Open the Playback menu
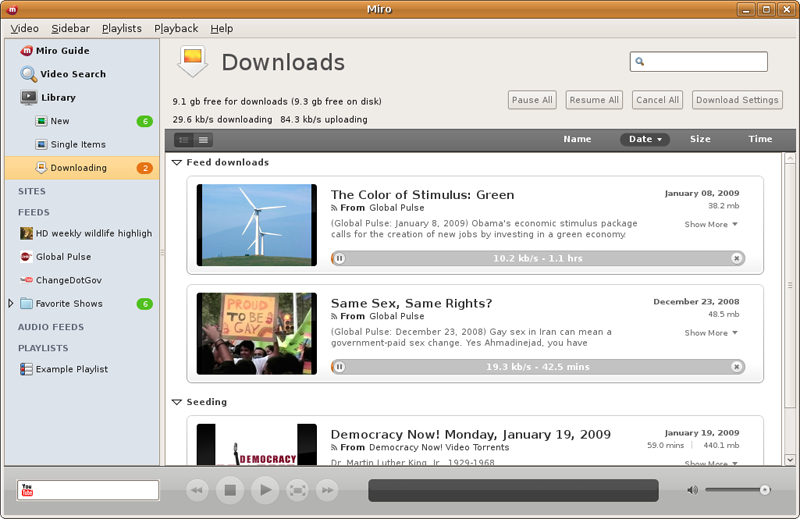This screenshot has height=519, width=800. [x=176, y=29]
